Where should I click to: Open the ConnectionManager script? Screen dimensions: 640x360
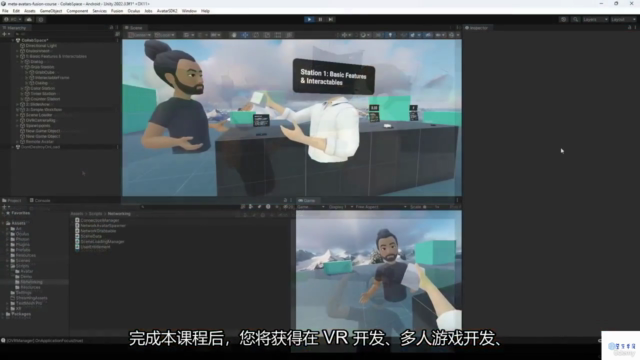coord(100,220)
